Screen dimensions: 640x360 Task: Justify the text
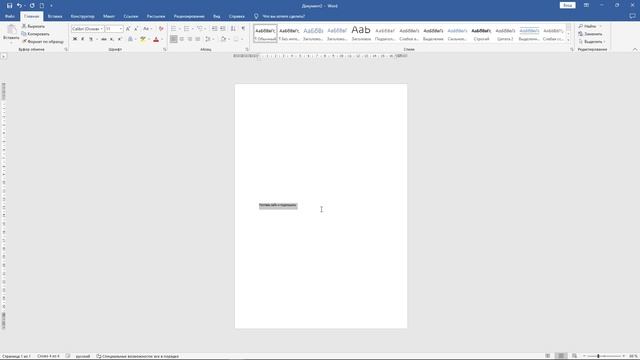click(198, 39)
